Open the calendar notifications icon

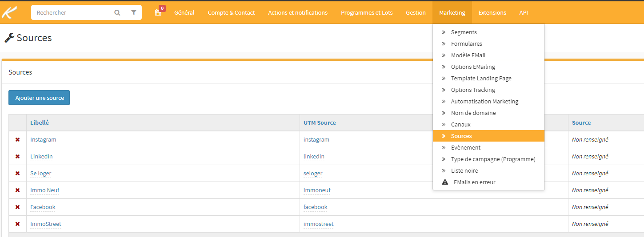click(x=158, y=13)
